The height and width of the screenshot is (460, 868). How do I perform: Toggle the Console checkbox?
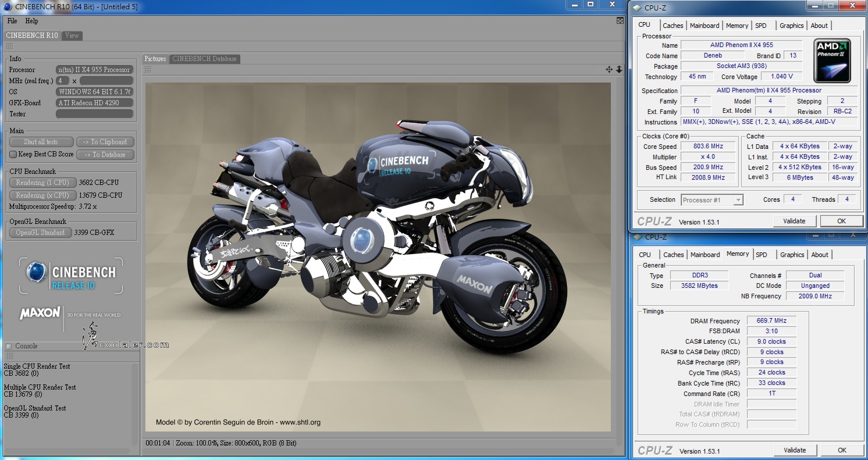(8, 346)
